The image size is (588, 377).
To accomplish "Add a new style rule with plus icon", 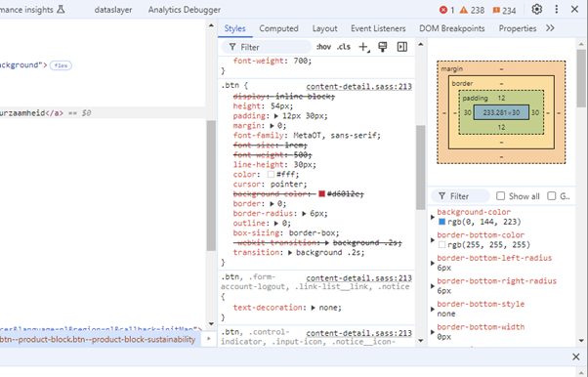I will click(363, 47).
